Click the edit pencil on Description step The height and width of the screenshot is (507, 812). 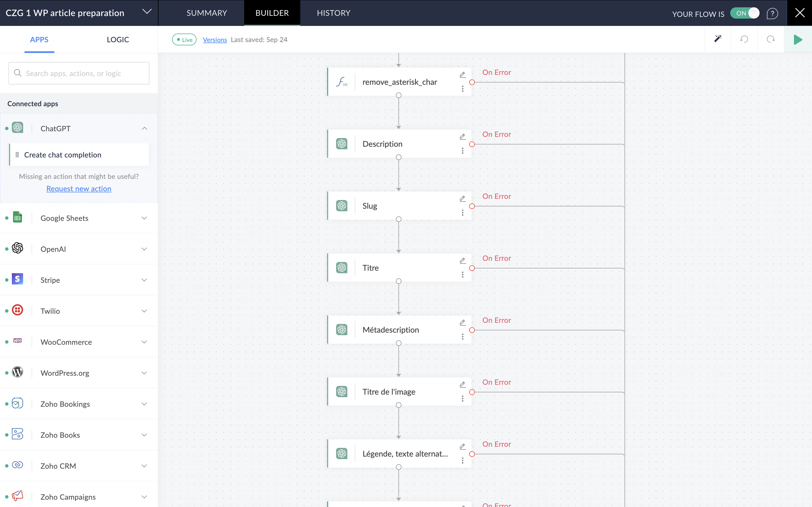pyautogui.click(x=462, y=137)
